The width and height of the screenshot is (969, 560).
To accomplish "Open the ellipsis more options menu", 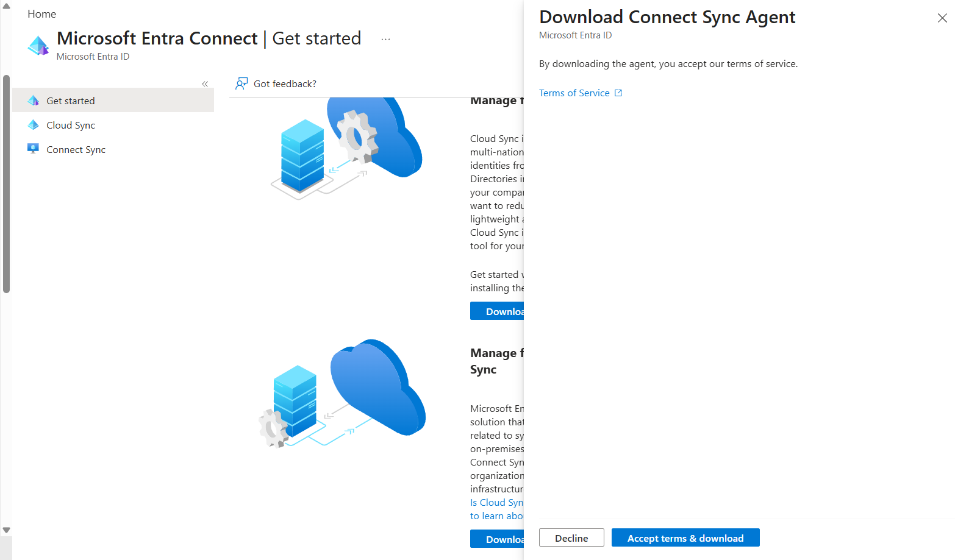I will point(385,39).
